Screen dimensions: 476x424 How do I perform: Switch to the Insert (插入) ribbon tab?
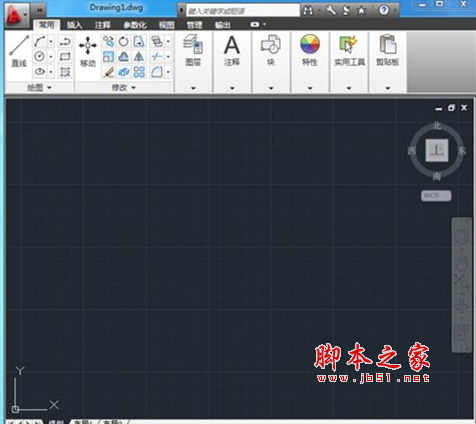click(74, 25)
